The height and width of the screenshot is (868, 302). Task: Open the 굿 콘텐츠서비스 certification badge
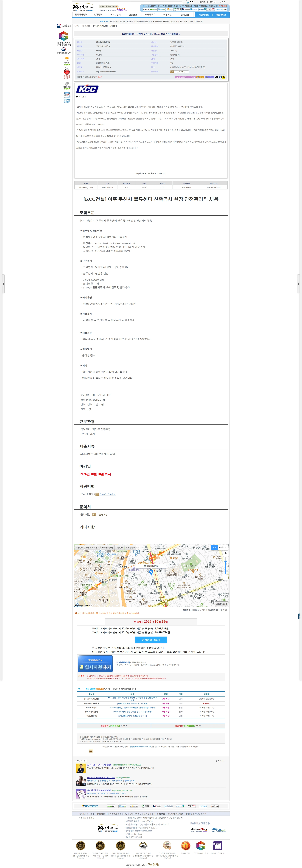click(64, 38)
